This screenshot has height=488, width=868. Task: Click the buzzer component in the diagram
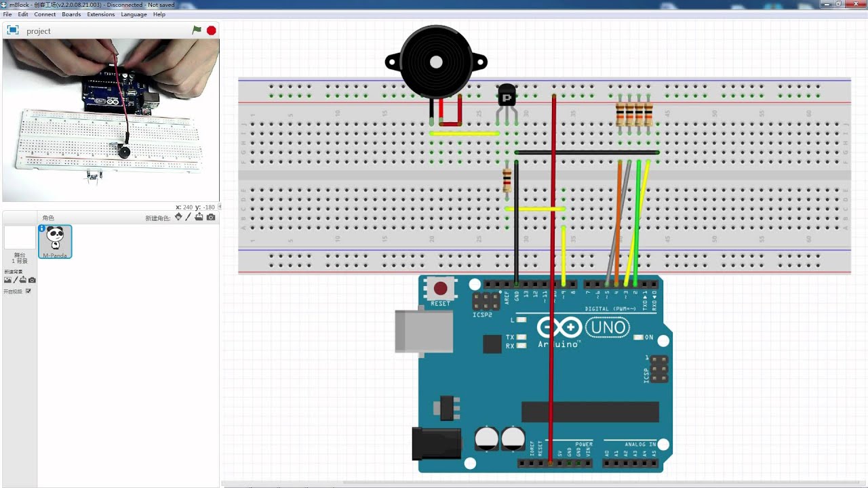(x=435, y=62)
